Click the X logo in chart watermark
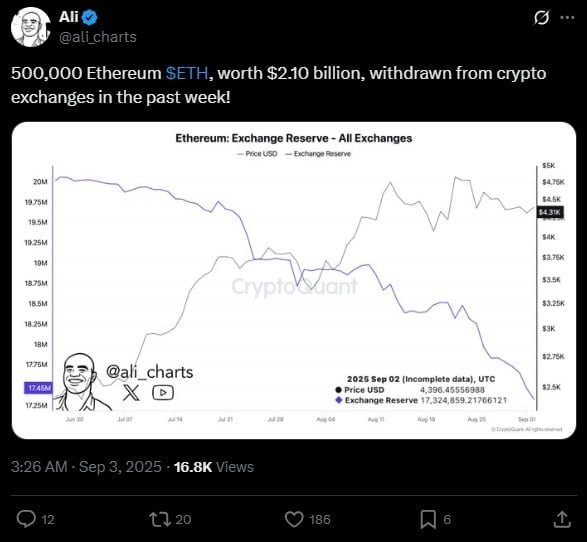 [x=131, y=393]
